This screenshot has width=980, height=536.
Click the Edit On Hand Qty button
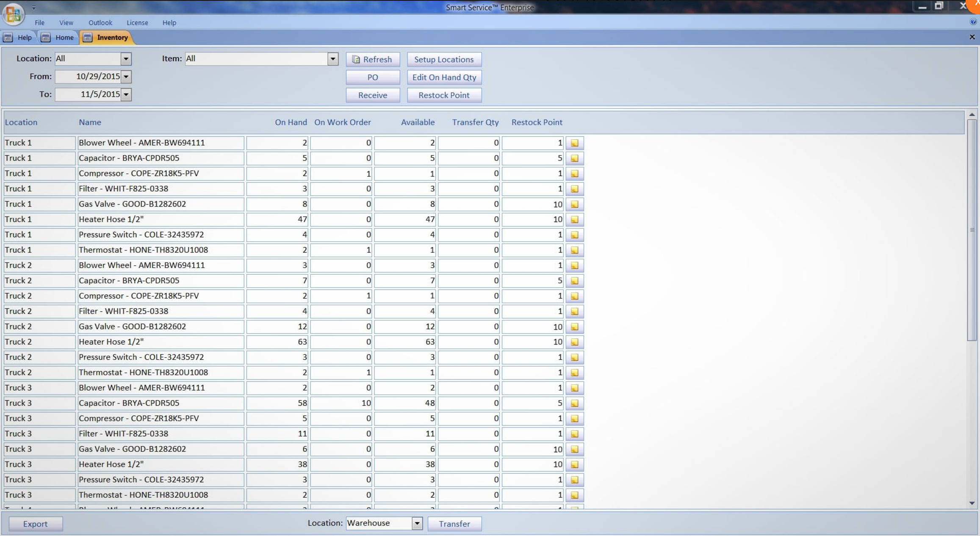444,77
